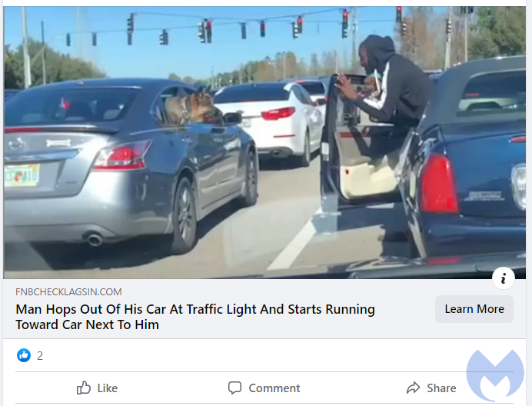Click the 'Toward Car Next To Him' headline line
This screenshot has height=406, width=532.
coord(87,324)
